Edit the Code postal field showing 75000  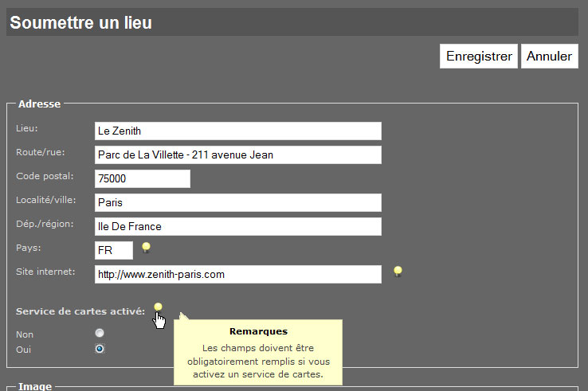pos(143,179)
